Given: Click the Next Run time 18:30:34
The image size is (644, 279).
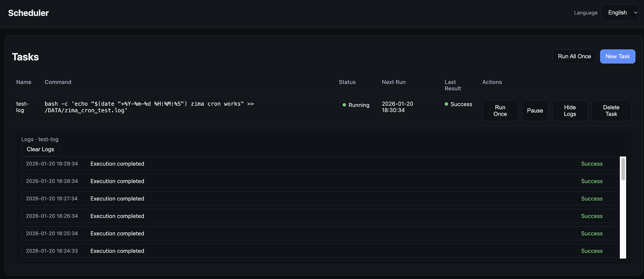Looking at the screenshot, I should tap(393, 110).
